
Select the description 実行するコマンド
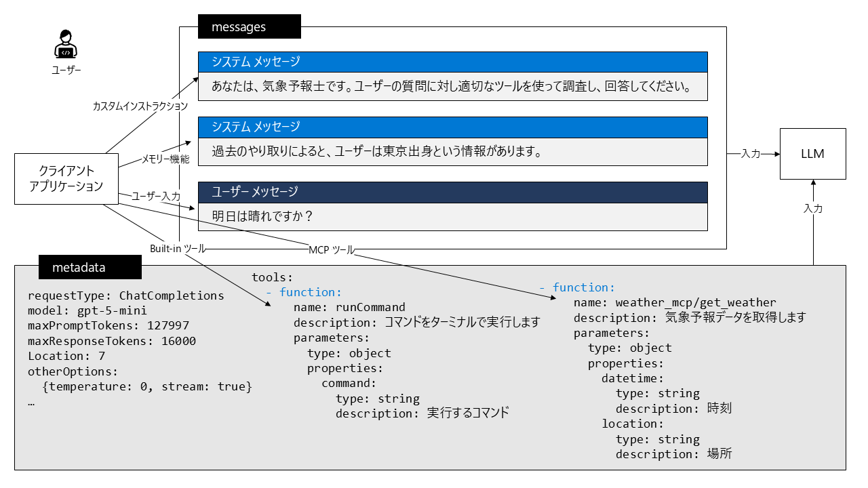422,413
